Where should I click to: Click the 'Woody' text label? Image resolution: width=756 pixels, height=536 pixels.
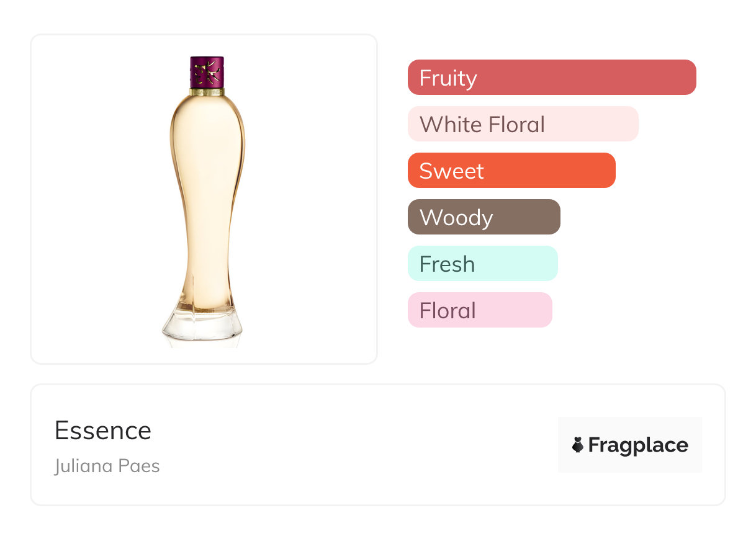point(456,218)
